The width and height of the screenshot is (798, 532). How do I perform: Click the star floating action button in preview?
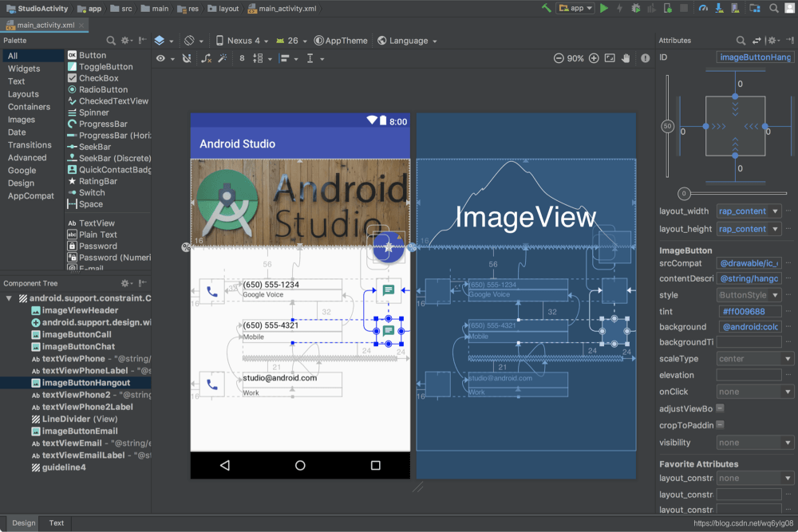click(389, 248)
